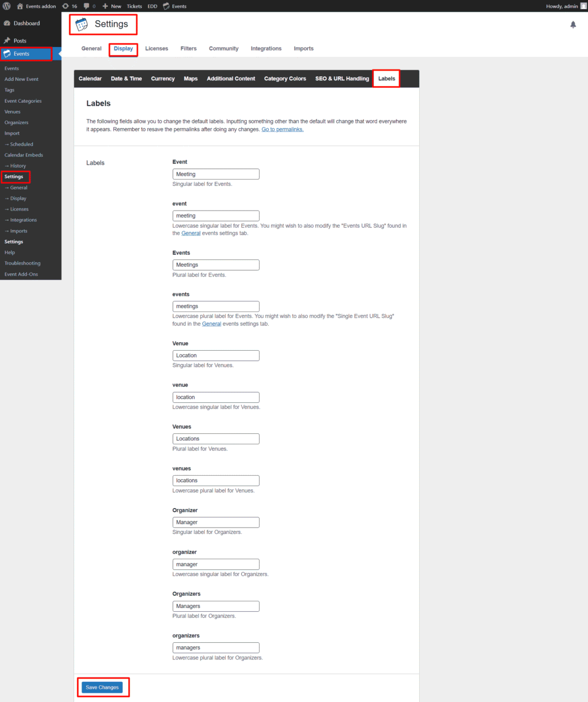
Task: Click the updates icon showing 16
Action: tap(65, 6)
